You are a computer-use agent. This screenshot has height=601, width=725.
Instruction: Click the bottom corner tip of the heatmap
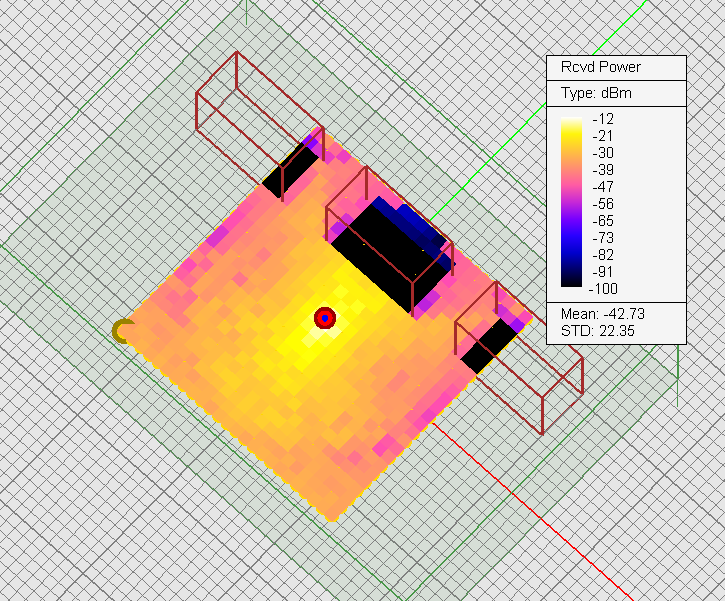(333, 518)
